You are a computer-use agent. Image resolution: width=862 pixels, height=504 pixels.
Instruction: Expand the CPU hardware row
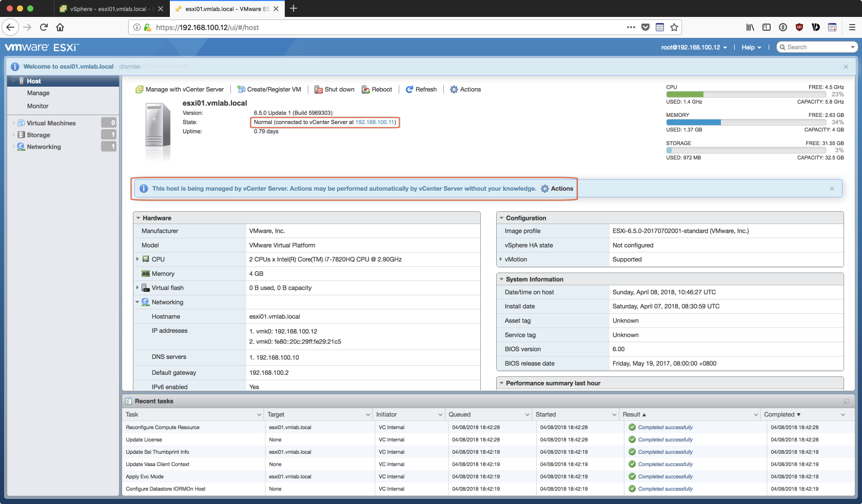pyautogui.click(x=138, y=259)
